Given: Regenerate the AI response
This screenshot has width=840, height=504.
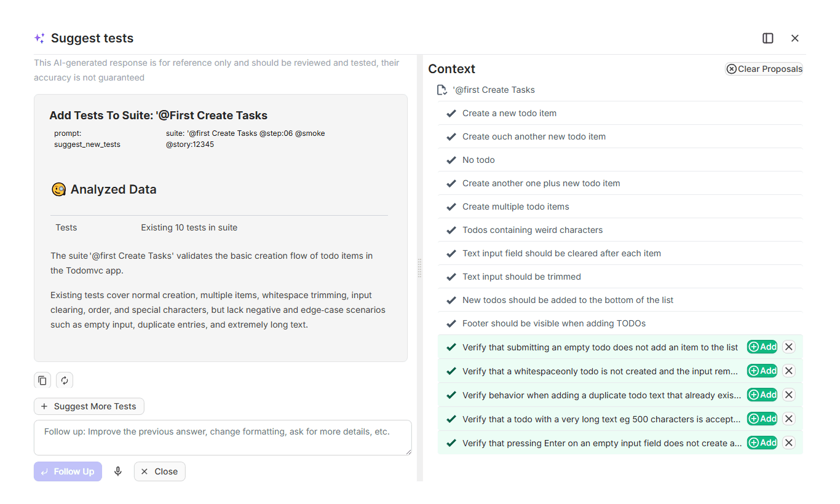Looking at the screenshot, I should tap(65, 380).
